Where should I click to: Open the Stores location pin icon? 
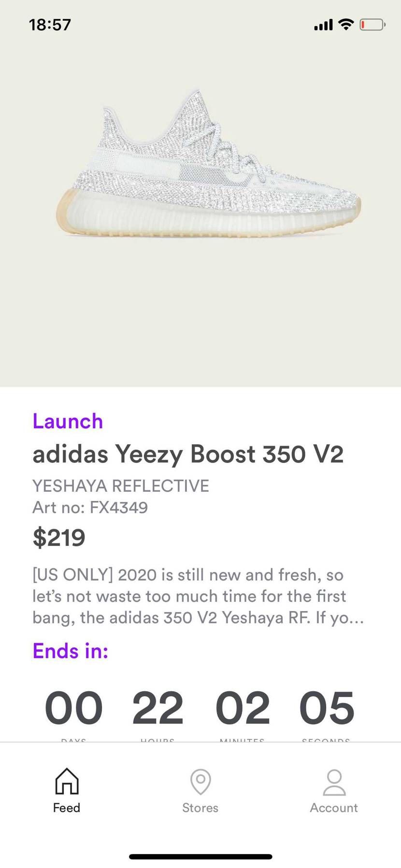pyautogui.click(x=200, y=782)
